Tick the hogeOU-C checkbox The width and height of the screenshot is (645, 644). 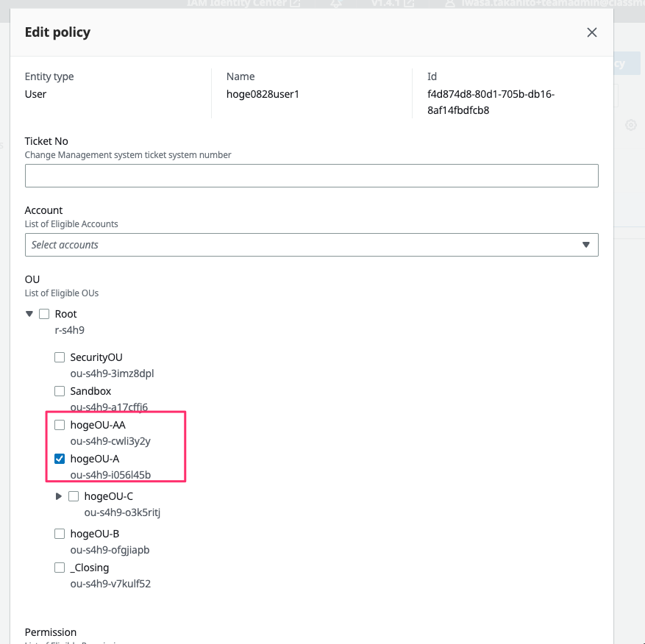[74, 496]
